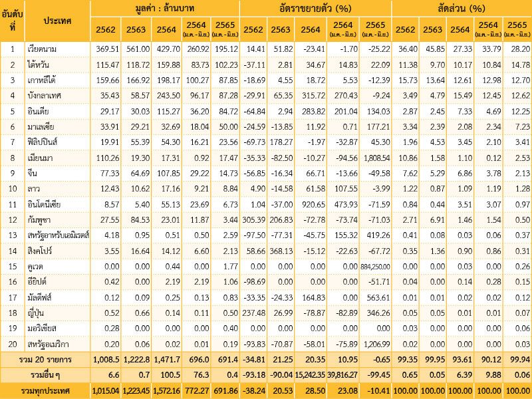Select the มูลค่า : ล้านบาท group header
This screenshot has width=532, height=399.
(x=165, y=8)
